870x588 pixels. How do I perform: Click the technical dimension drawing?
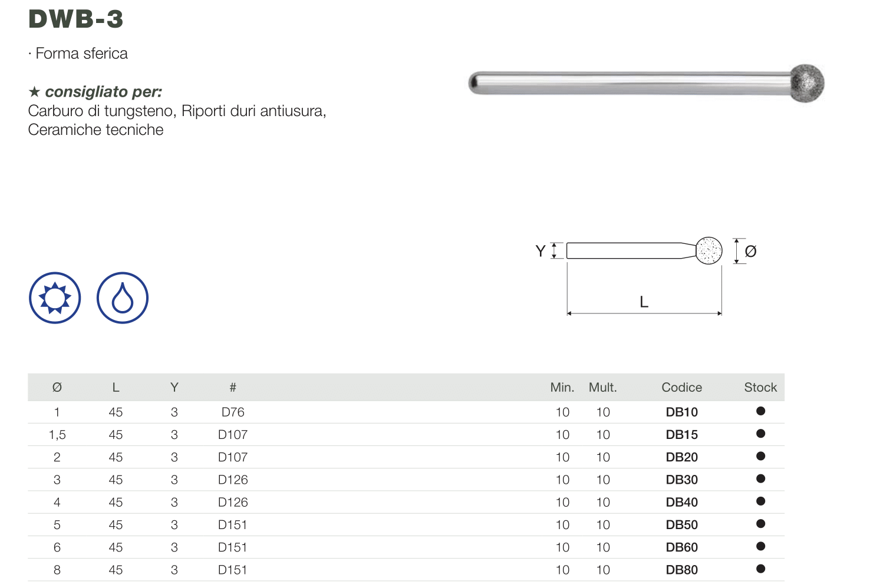[646, 276]
